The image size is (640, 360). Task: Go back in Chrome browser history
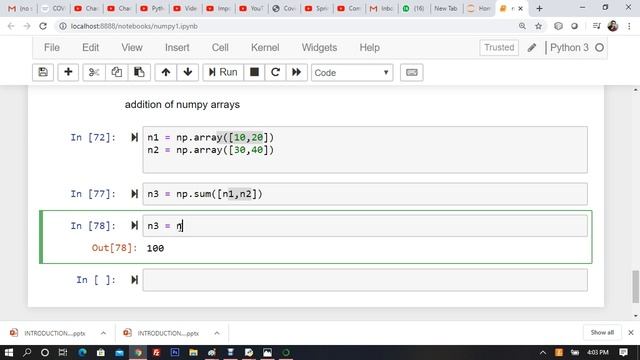point(11,26)
